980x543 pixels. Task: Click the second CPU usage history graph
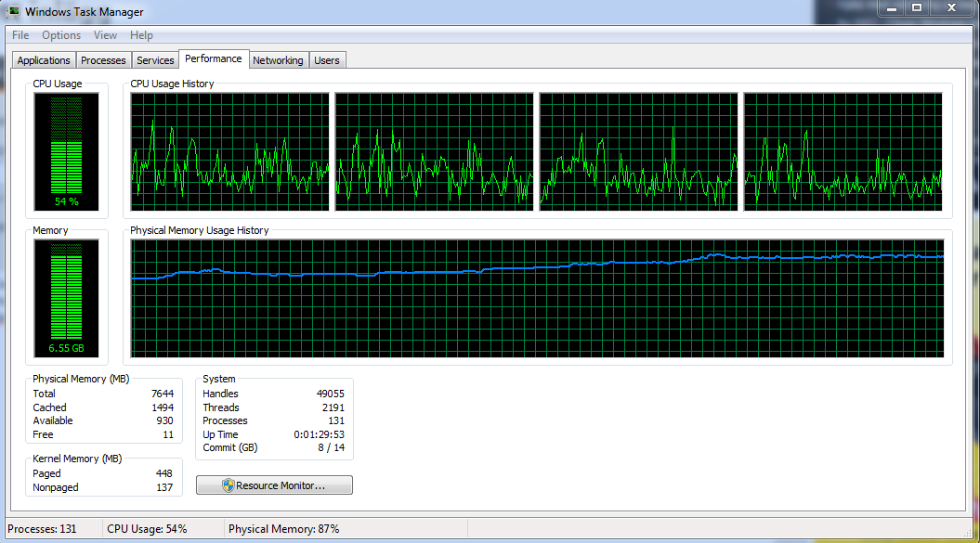434,152
